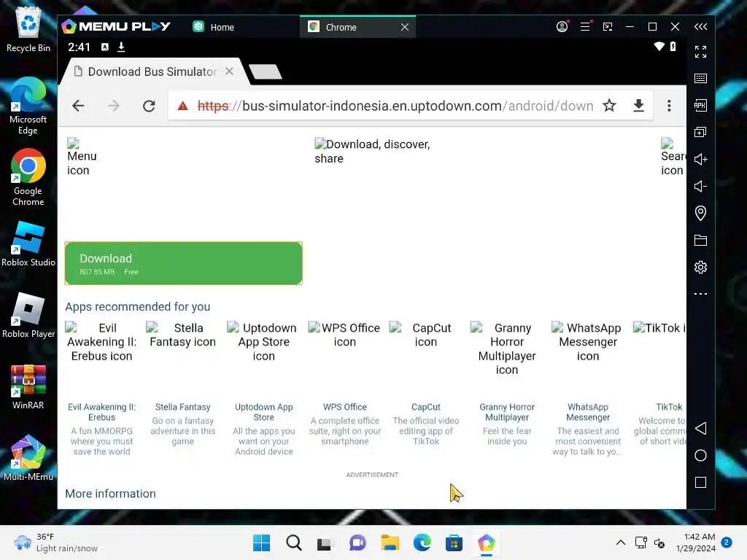
Task: Open TikTok app link
Action: pyautogui.click(x=669, y=407)
